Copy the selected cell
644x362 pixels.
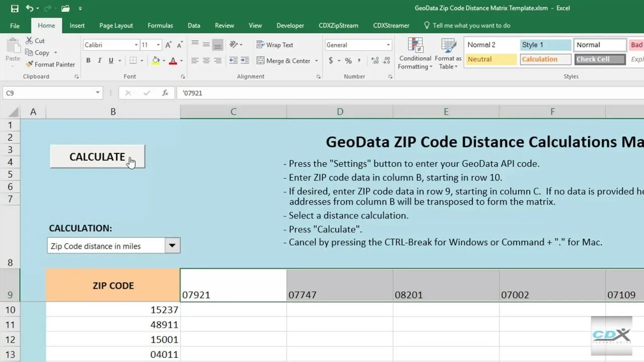click(x=37, y=52)
